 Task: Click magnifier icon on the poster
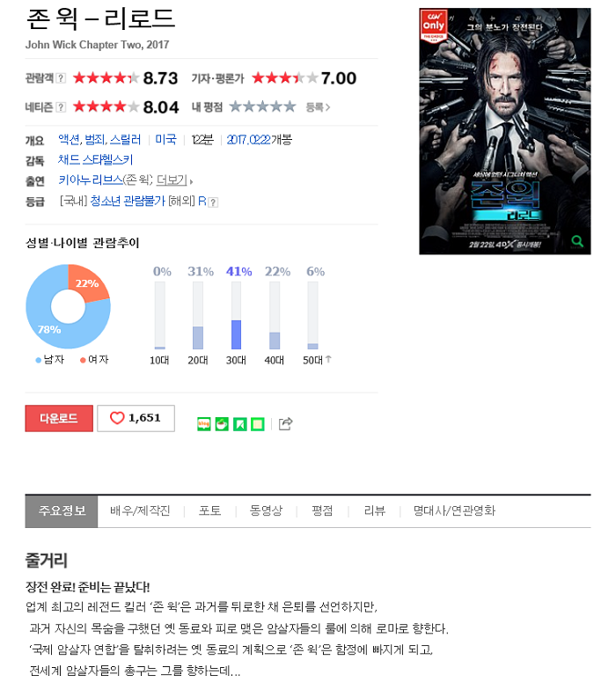pos(577,241)
